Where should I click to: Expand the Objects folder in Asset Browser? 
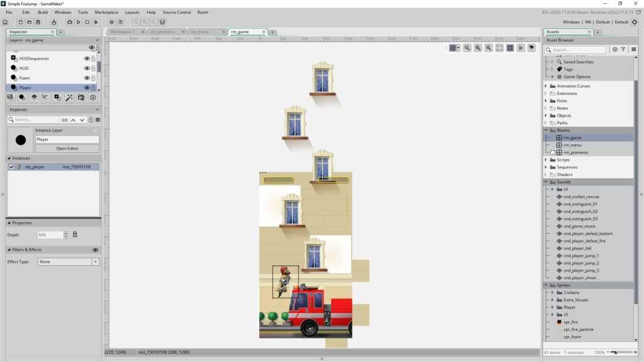(546, 116)
